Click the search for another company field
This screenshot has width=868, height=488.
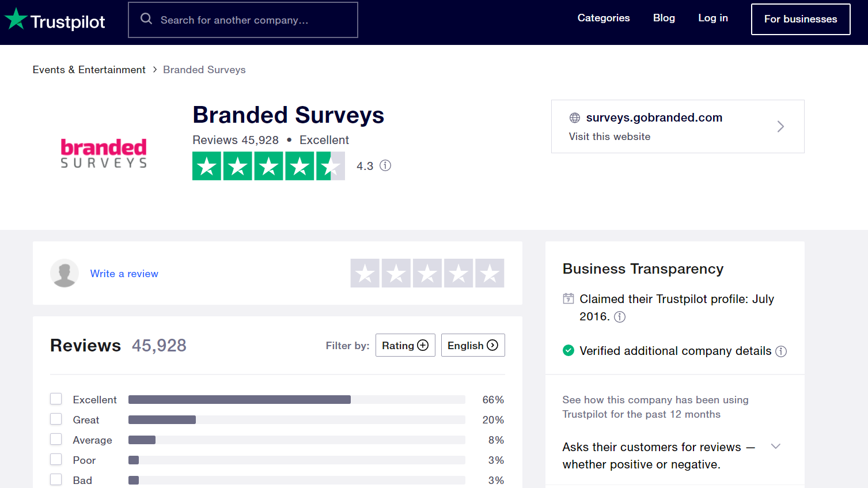coord(243,20)
